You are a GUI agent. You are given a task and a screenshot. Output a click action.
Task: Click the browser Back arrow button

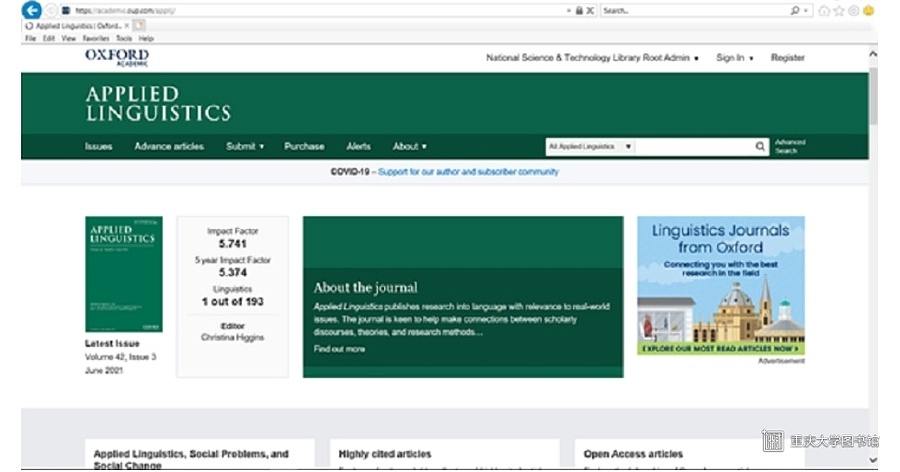(32, 10)
